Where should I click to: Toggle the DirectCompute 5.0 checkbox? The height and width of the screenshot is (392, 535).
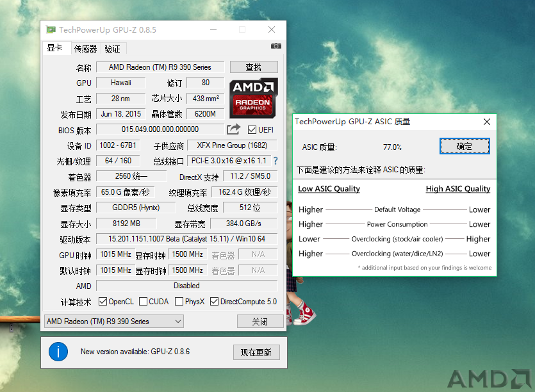tap(214, 302)
